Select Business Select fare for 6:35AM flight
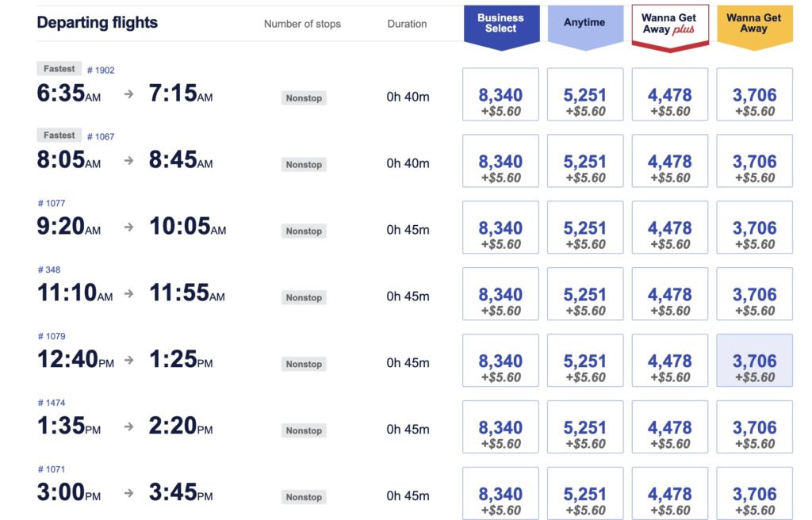This screenshot has width=812, height=520. pyautogui.click(x=500, y=102)
